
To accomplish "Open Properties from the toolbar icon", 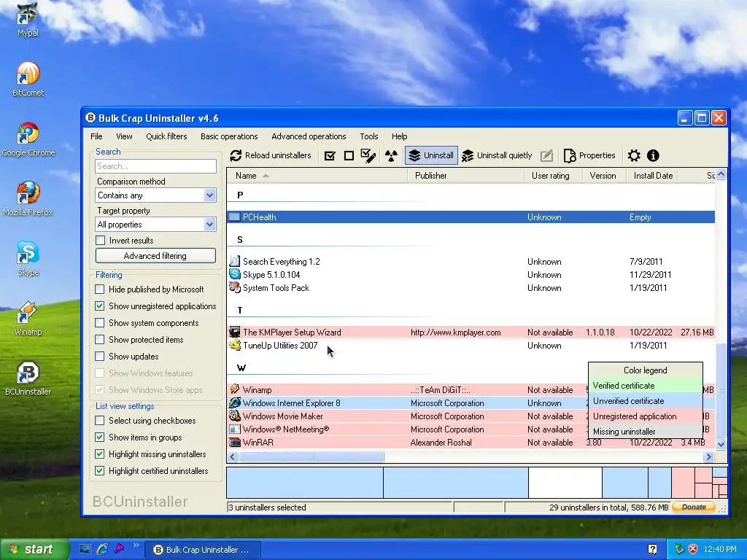I will point(569,156).
